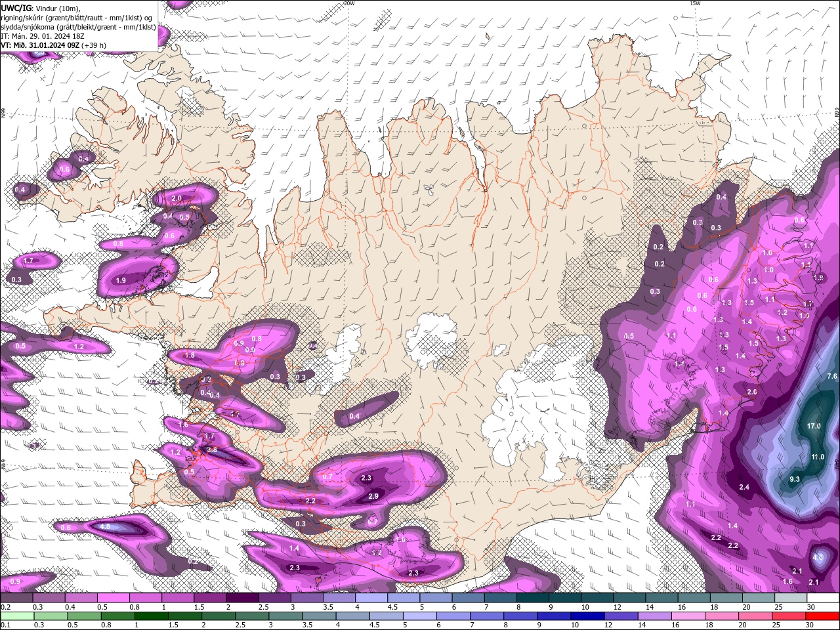This screenshot has height=630, width=840.
Task: Click the '66N' latitude label on right edge
Action: click(x=837, y=113)
